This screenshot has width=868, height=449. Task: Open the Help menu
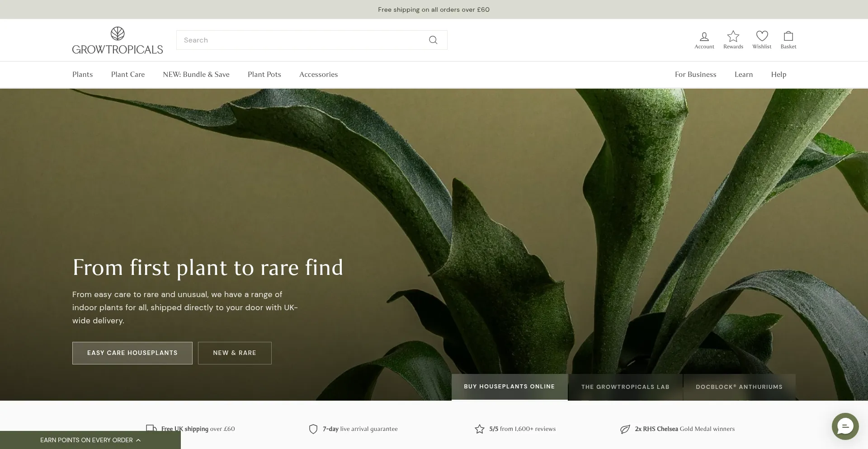coord(778,75)
